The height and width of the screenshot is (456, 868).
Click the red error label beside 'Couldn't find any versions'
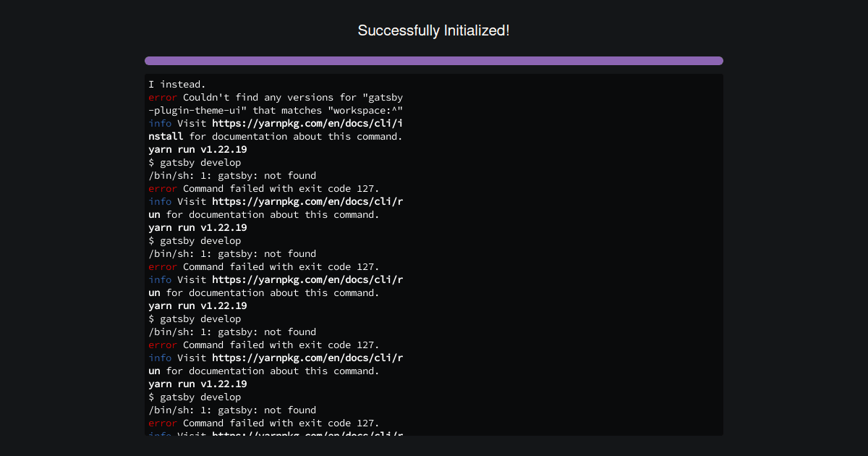pyautogui.click(x=161, y=97)
